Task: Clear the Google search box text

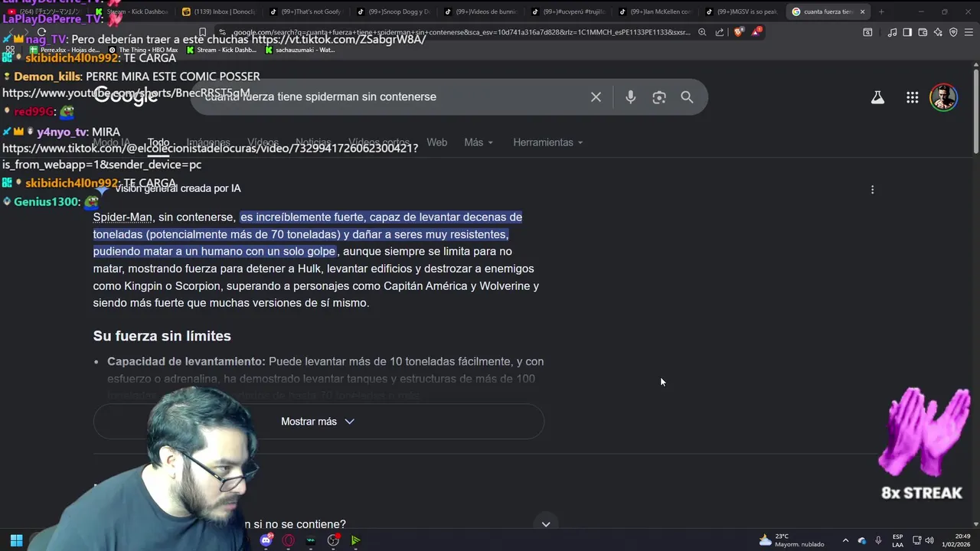Action: coord(596,97)
